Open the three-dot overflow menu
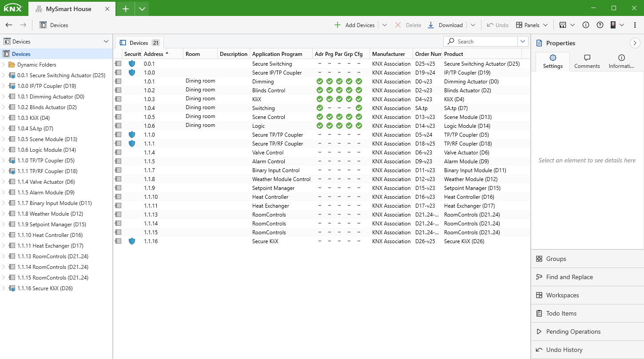The height and width of the screenshot is (359, 644). 635,25
